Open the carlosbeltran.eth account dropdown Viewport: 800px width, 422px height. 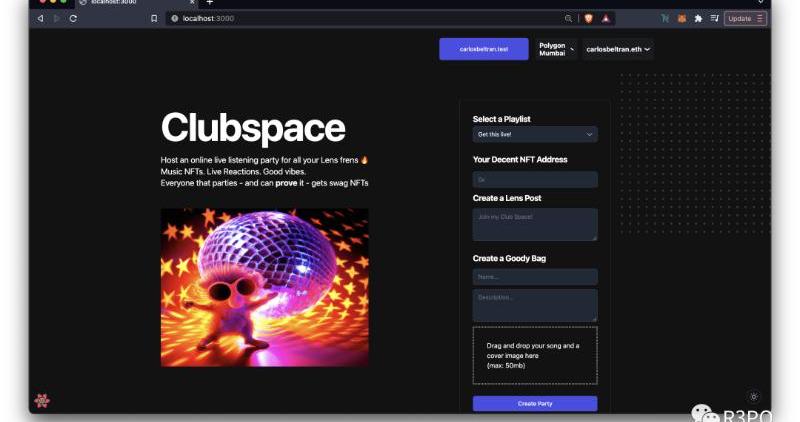[618, 49]
